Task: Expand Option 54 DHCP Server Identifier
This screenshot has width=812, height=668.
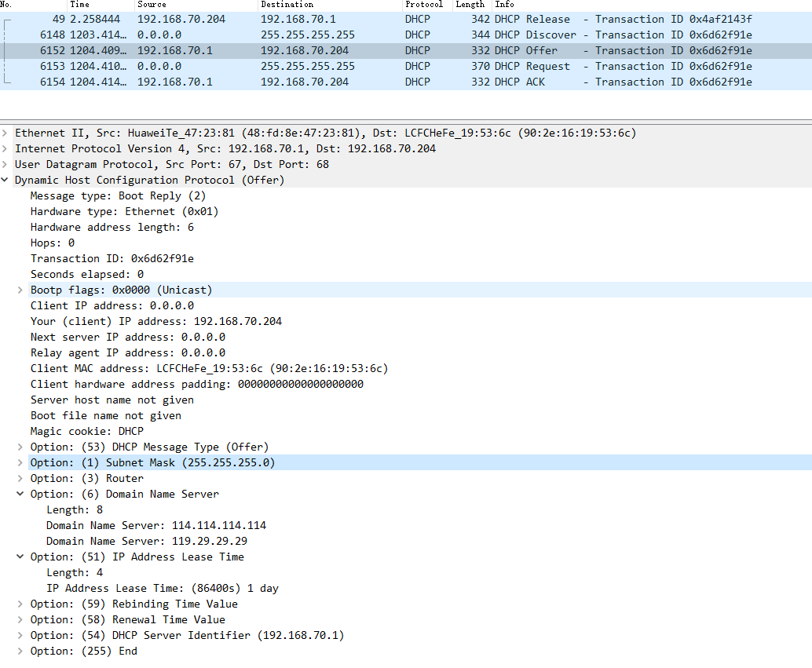Action: [21, 636]
